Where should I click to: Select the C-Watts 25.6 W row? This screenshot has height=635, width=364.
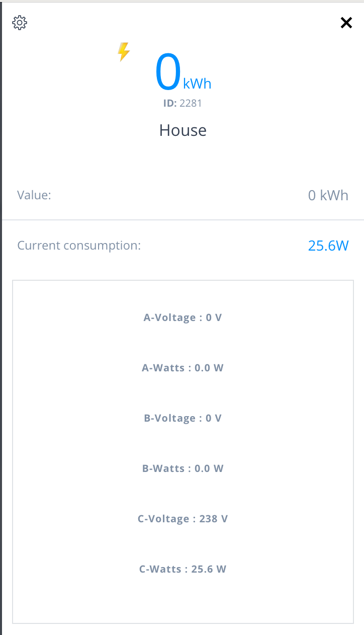pyautogui.click(x=183, y=569)
